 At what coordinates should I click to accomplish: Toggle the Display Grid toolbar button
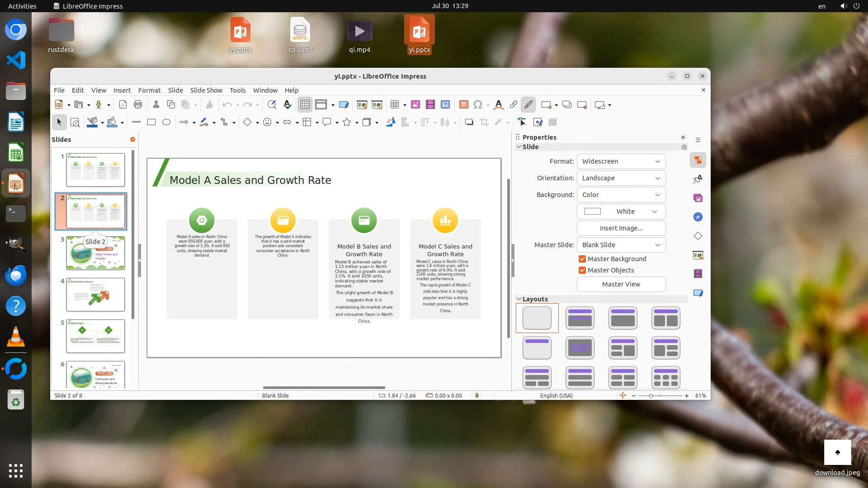coord(305,105)
